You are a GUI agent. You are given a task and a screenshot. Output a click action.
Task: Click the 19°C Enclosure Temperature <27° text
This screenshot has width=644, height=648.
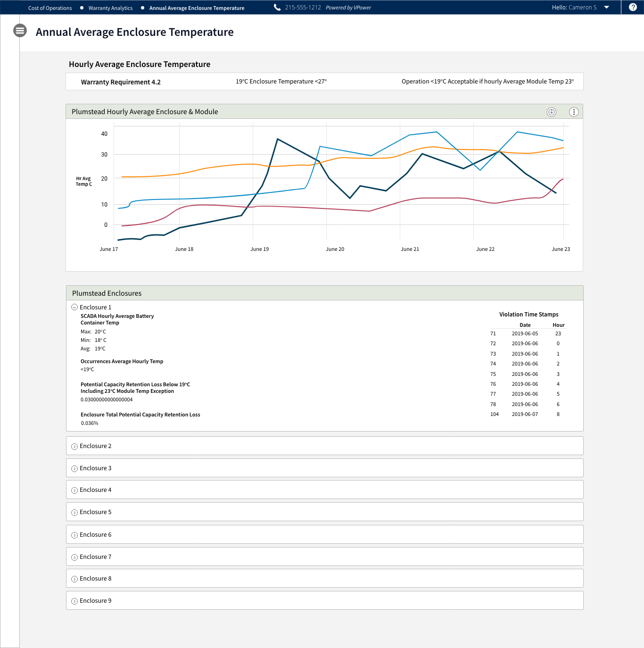[x=281, y=82]
